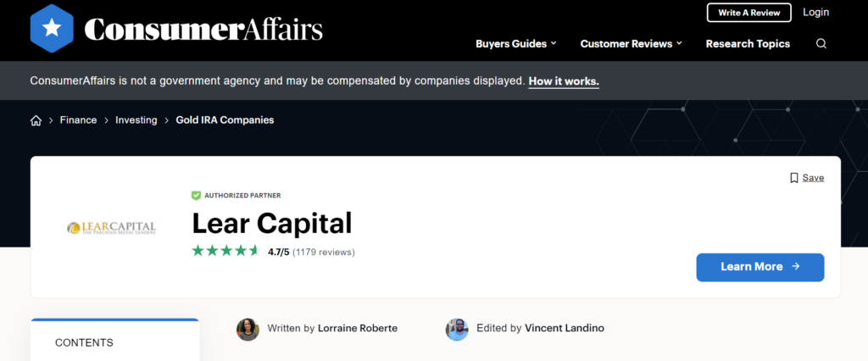Viewport: 868px width, 361px height.
Task: Click Lorraine Roberte's author avatar
Action: coord(248,329)
